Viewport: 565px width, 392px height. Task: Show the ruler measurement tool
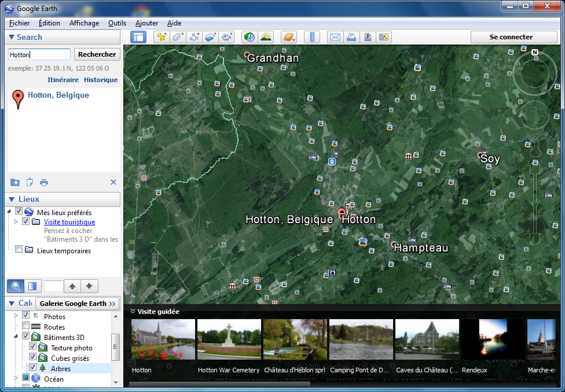pos(312,37)
